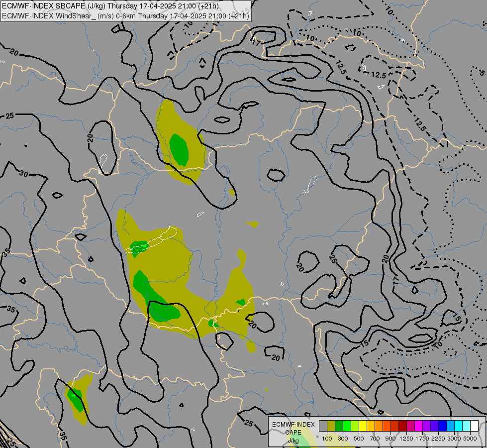Click the legend value 100
Viewport: 487px width, 448px height.
point(327,439)
